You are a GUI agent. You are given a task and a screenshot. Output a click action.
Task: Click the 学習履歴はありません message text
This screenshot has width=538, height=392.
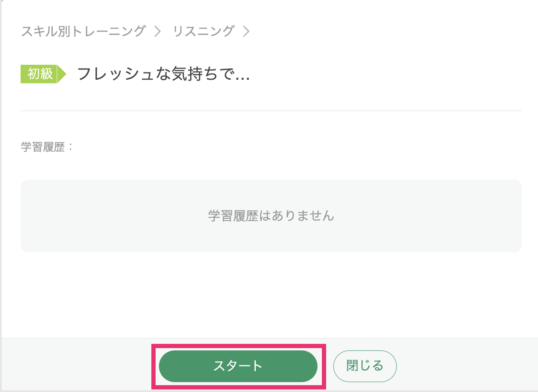click(x=271, y=216)
